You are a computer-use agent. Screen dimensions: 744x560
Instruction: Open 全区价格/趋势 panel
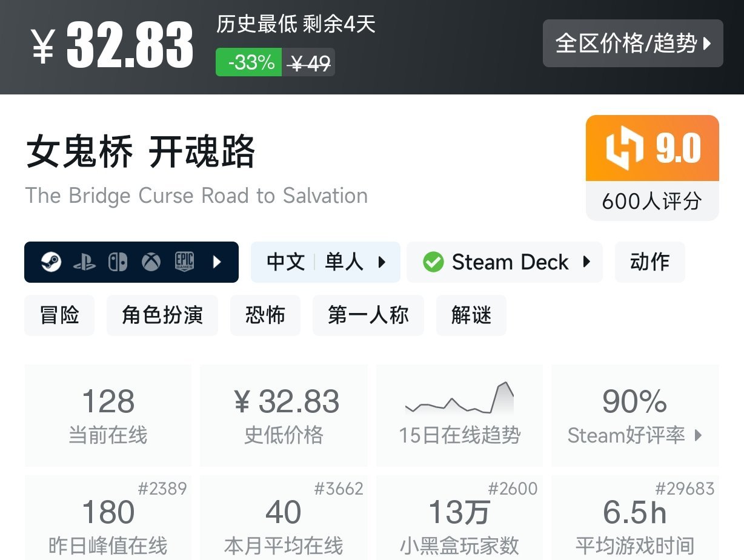click(x=633, y=43)
